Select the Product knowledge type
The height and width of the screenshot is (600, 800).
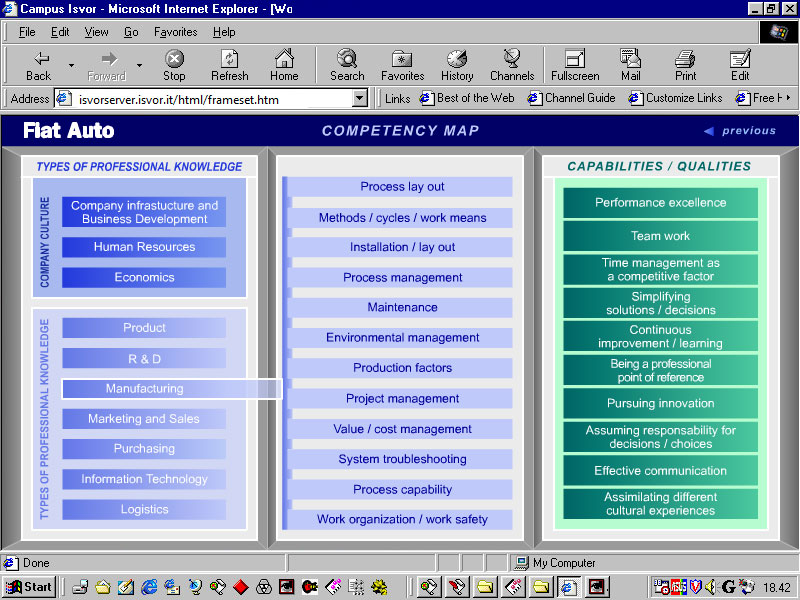(144, 328)
